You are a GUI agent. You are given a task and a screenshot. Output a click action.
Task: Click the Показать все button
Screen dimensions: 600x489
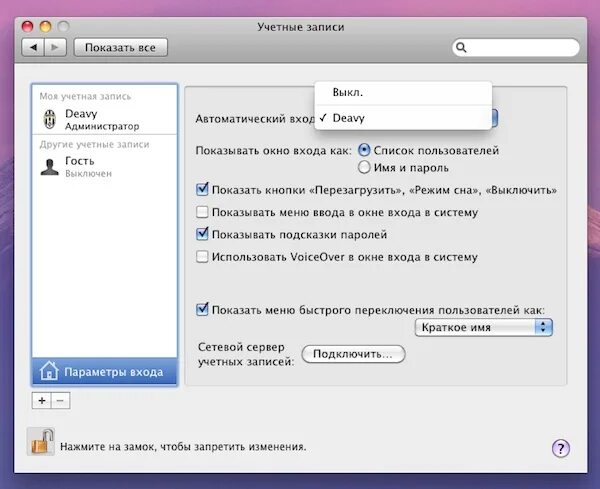coord(121,47)
